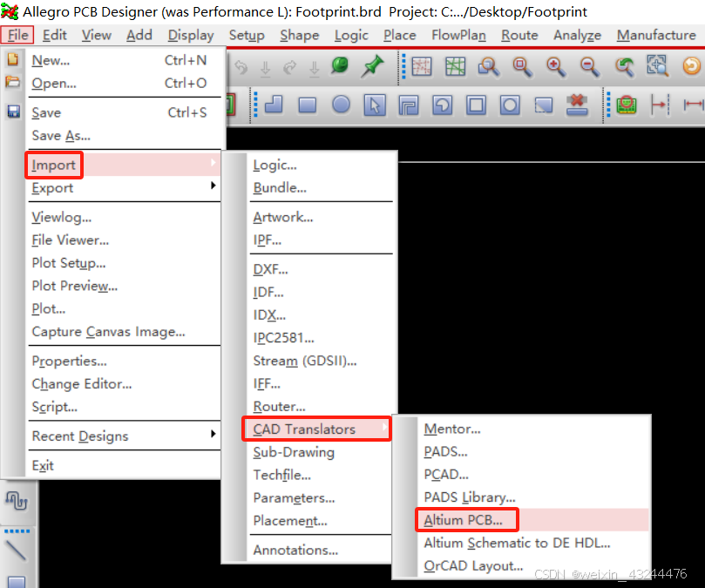Click the Shape Void Rectangle icon
The height and width of the screenshot is (588, 705).
476,105
